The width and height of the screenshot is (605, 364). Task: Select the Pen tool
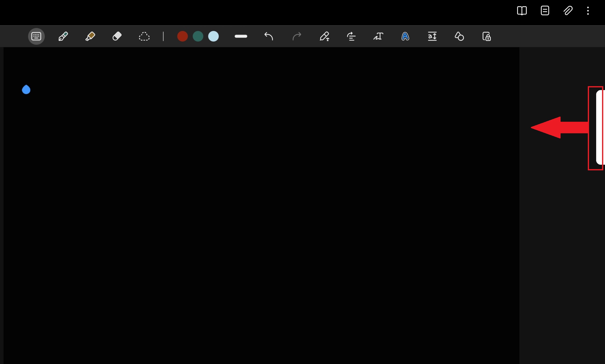coord(63,36)
